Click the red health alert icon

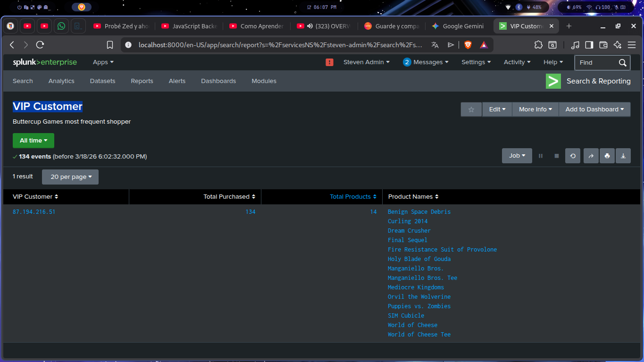coord(329,62)
